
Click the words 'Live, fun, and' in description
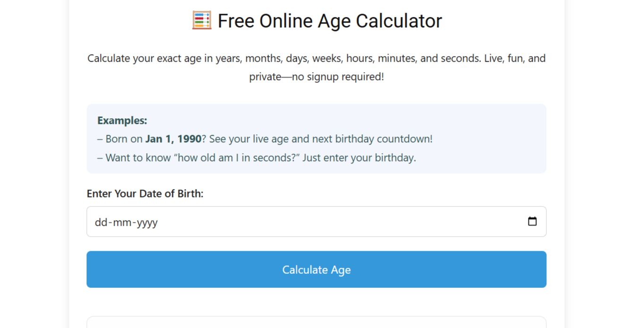515,58
